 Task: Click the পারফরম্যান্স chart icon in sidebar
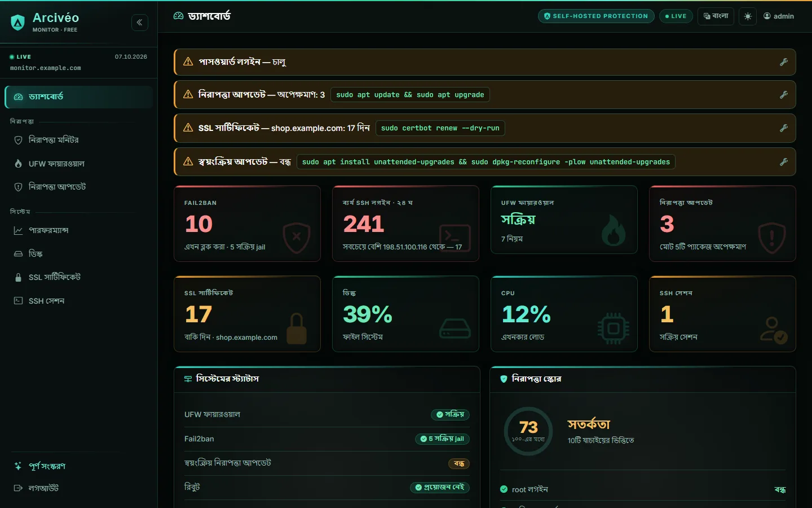[18, 230]
